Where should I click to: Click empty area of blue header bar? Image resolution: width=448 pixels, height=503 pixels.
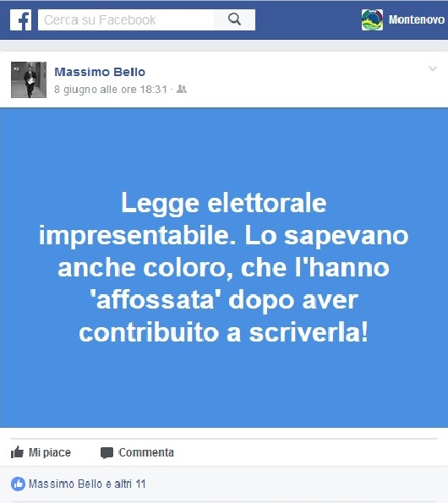coord(308,20)
